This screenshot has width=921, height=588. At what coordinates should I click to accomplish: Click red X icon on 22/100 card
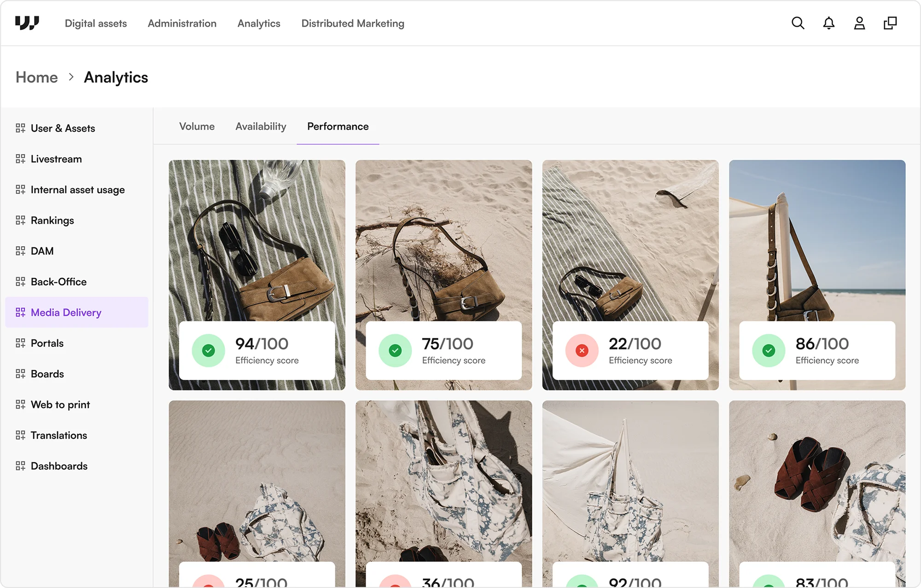(582, 350)
